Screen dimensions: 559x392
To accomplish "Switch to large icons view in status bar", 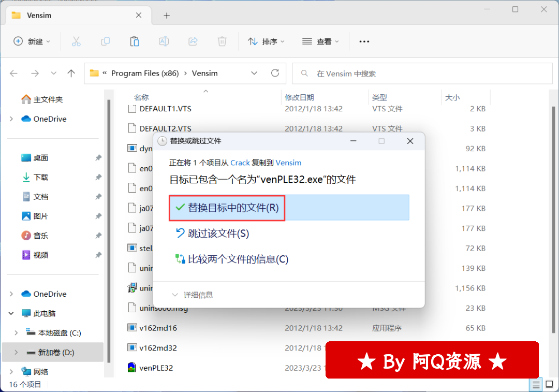I will (x=549, y=385).
